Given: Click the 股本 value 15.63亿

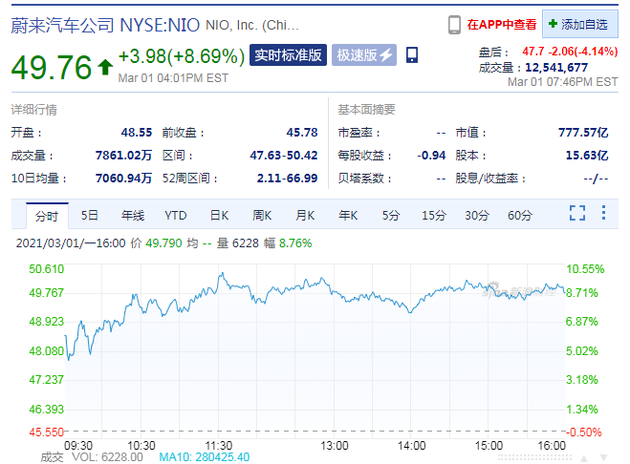Looking at the screenshot, I should pyautogui.click(x=587, y=155).
